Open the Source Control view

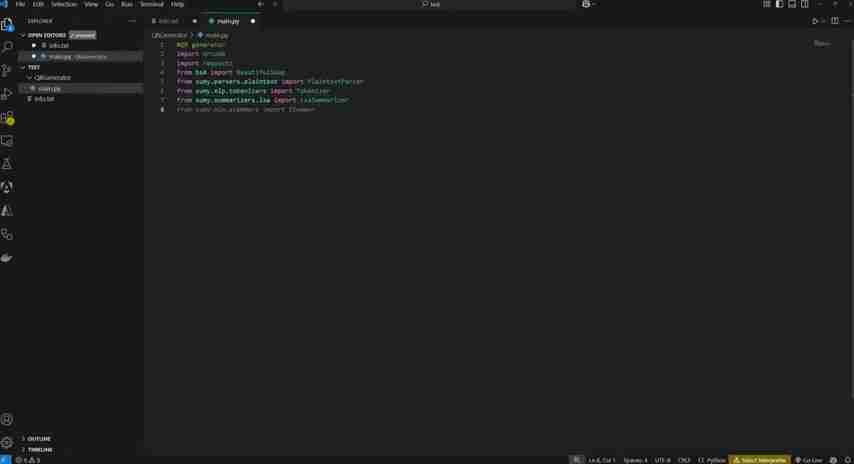(7, 71)
